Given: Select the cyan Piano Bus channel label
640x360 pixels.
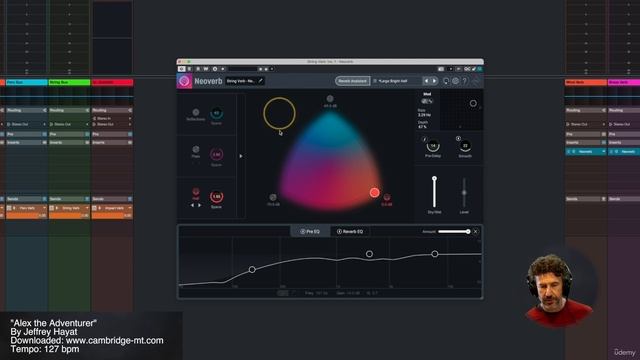Looking at the screenshot, I should pos(27,82).
